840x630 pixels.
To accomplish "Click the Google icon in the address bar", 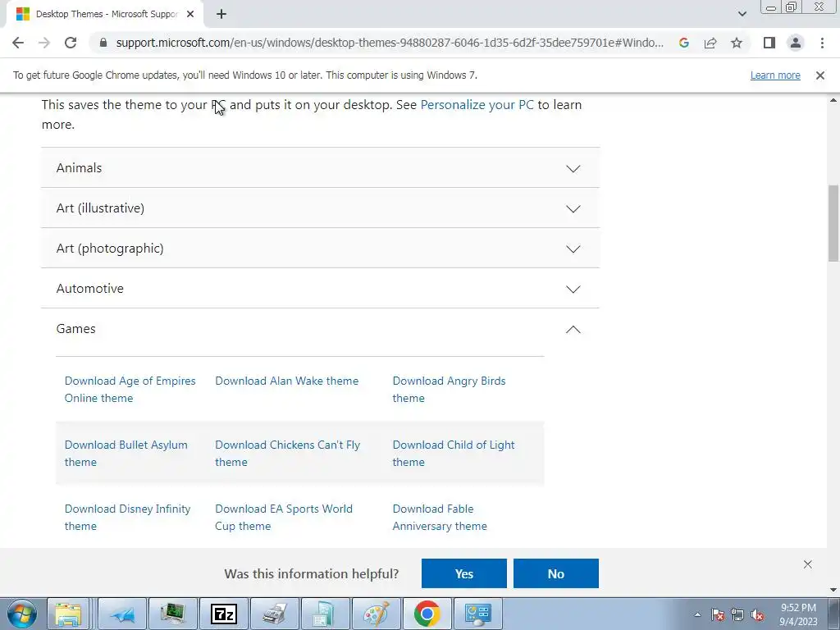I will pyautogui.click(x=683, y=43).
